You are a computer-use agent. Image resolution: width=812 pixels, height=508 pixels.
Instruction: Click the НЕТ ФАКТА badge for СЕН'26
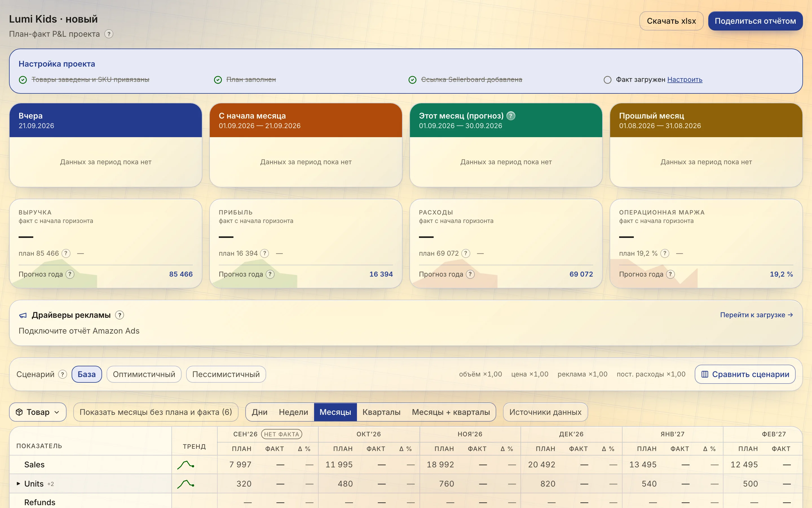tap(281, 434)
